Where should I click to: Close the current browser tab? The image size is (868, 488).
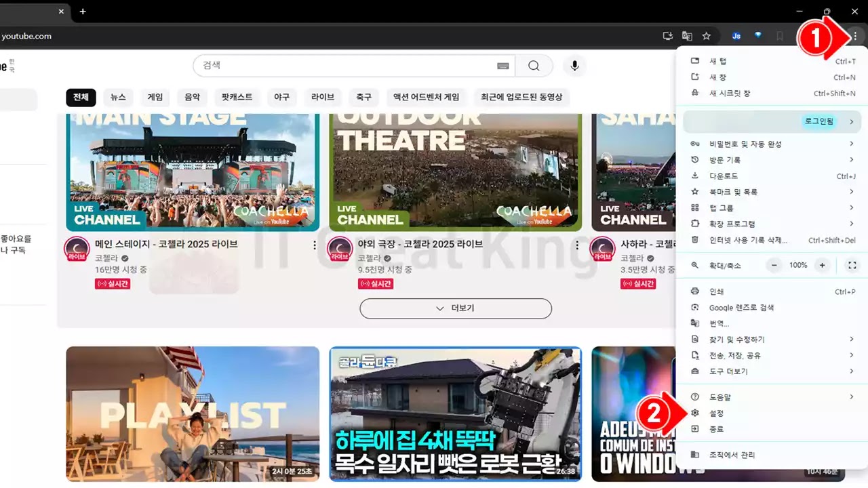[62, 12]
